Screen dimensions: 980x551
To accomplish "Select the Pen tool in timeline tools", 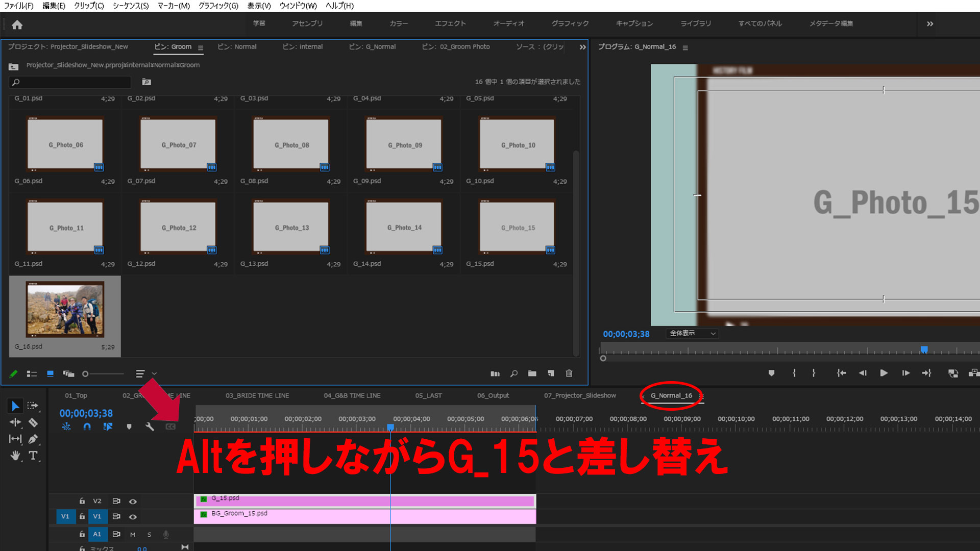I will pyautogui.click(x=33, y=439).
